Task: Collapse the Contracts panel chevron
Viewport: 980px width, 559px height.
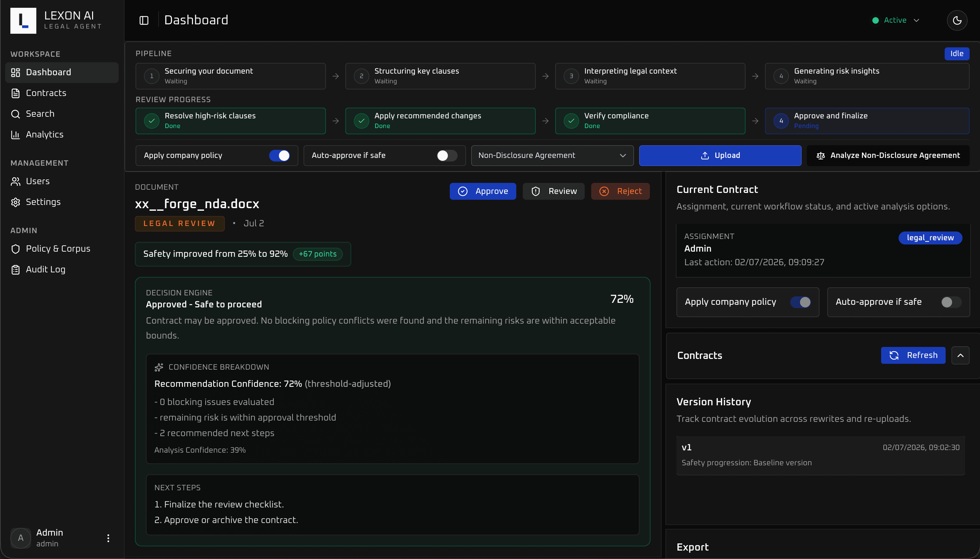Action: point(960,355)
